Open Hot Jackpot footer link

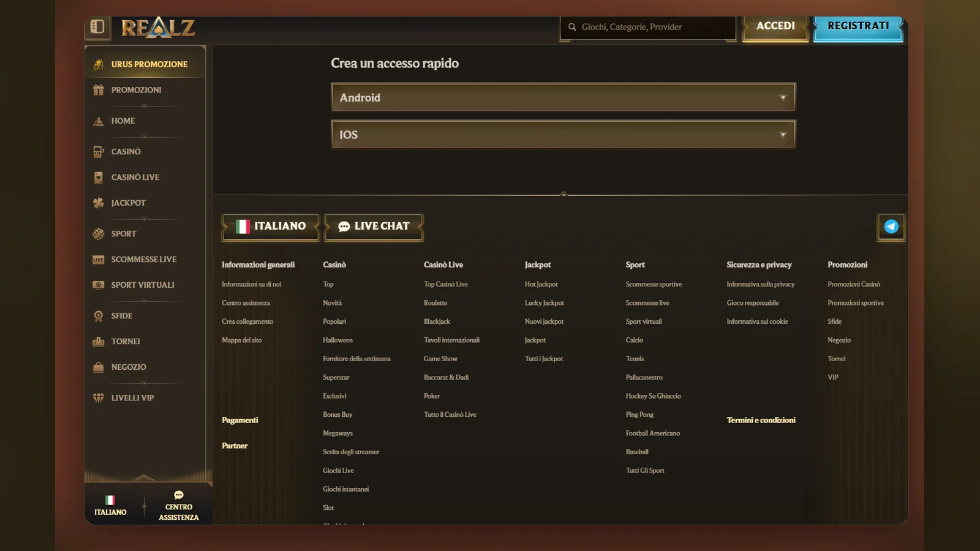click(541, 284)
